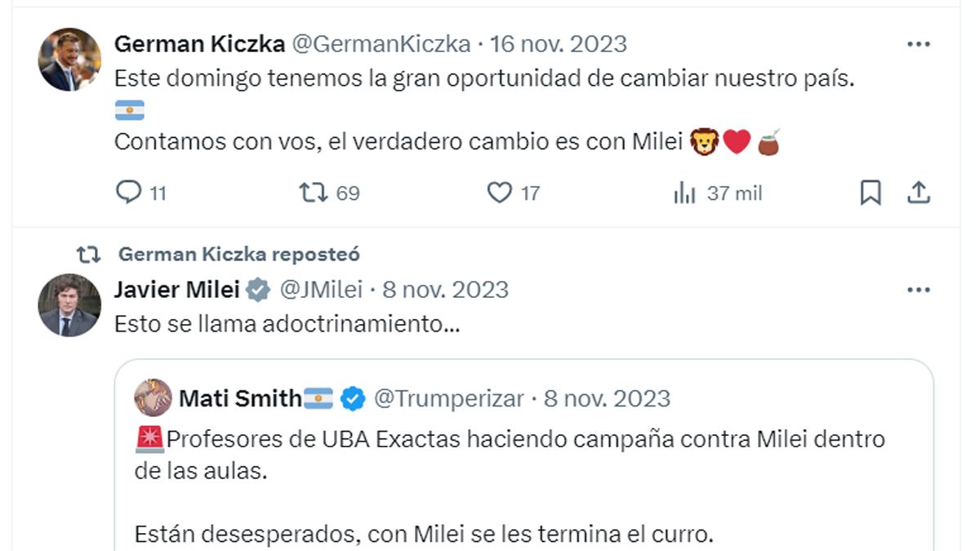Viewport: 980px width, 551px height.
Task: Like the tweet about Milei
Action: [x=499, y=193]
